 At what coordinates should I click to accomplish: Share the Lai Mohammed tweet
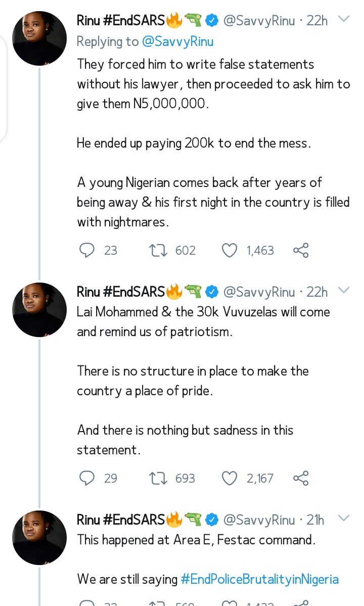point(301,478)
